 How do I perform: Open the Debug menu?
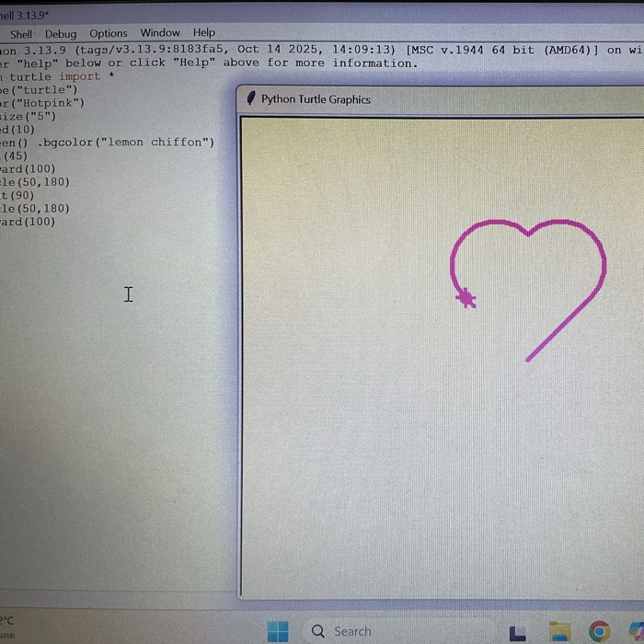point(61,34)
